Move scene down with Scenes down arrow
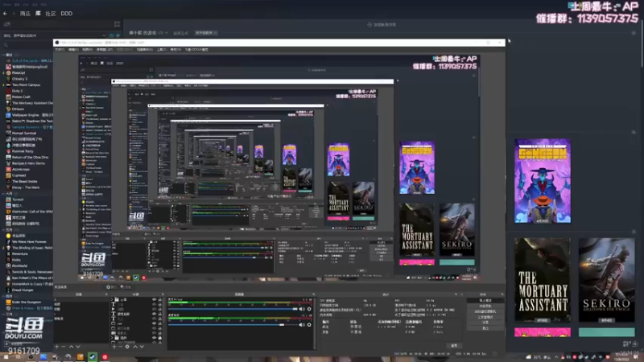 [78, 347]
